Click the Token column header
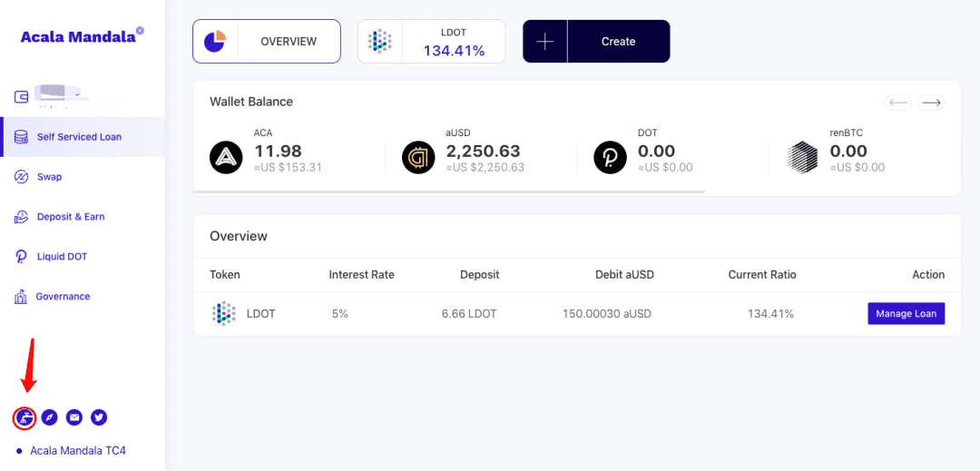This screenshot has width=980, height=471. (x=225, y=274)
